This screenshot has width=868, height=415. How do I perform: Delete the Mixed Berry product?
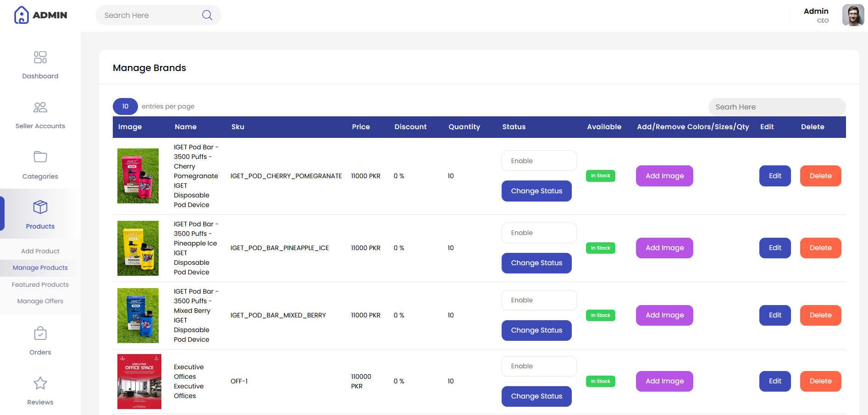pos(821,315)
